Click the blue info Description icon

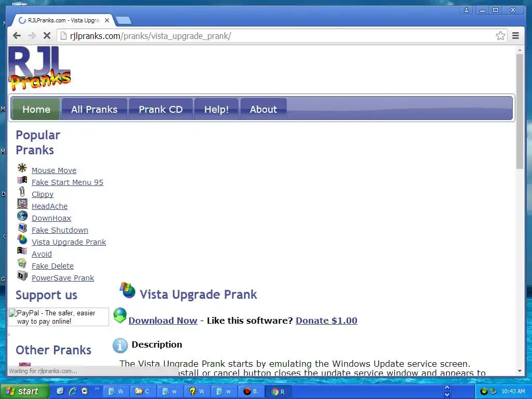120,345
